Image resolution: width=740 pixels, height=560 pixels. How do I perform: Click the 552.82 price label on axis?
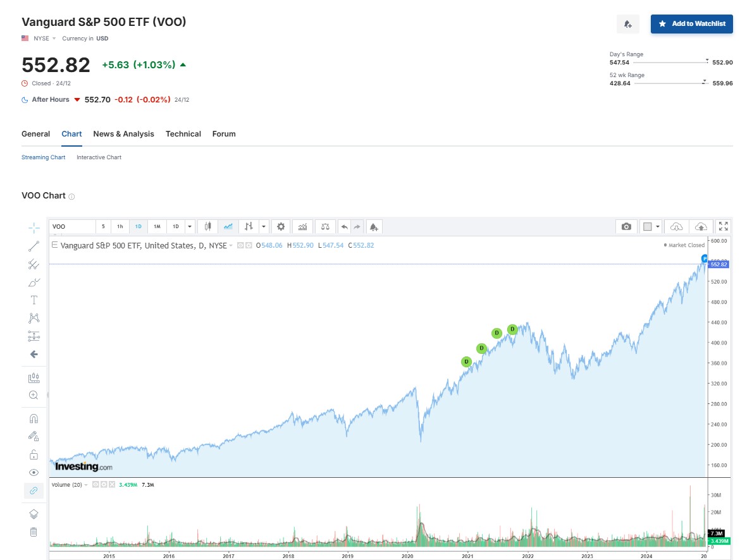[x=718, y=264]
